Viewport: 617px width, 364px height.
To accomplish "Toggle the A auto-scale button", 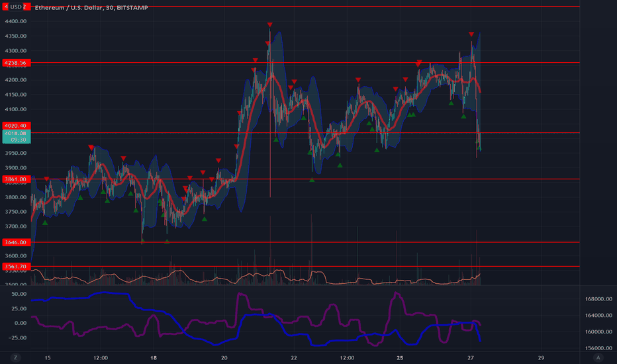I will point(598,357).
